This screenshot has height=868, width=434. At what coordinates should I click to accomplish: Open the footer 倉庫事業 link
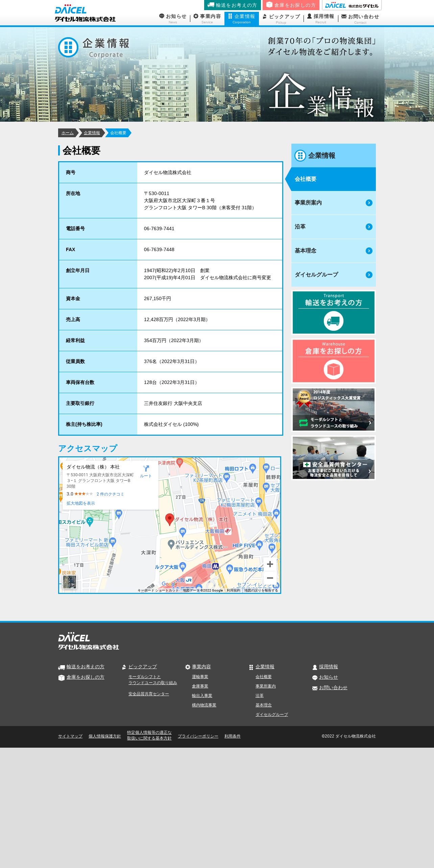pos(200,686)
